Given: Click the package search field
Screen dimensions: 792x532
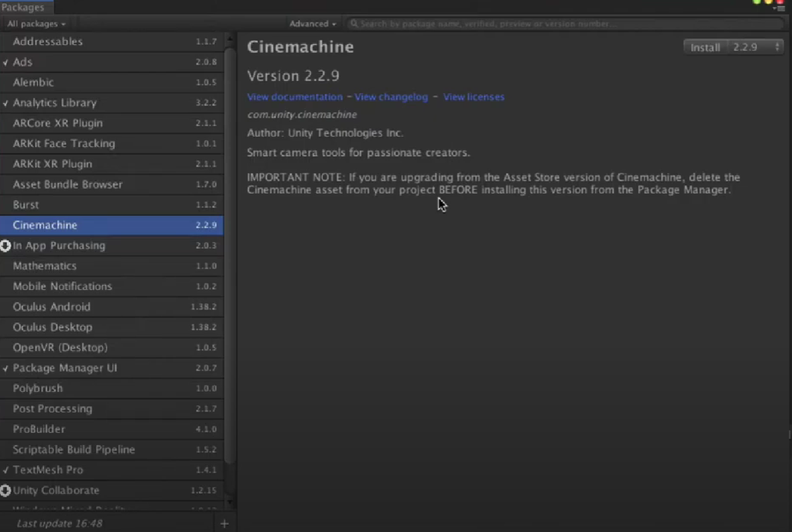Looking at the screenshot, I should 565,24.
